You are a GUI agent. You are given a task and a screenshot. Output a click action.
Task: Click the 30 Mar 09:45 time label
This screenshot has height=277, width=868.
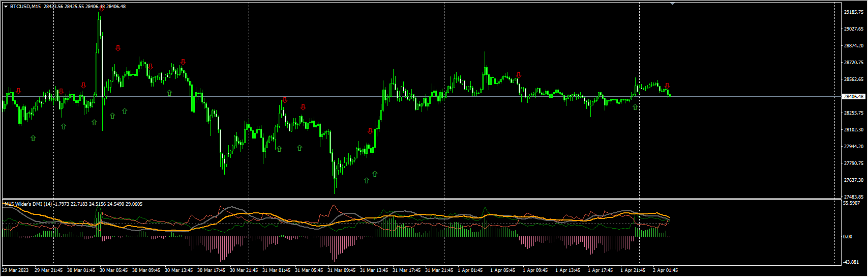(146, 270)
